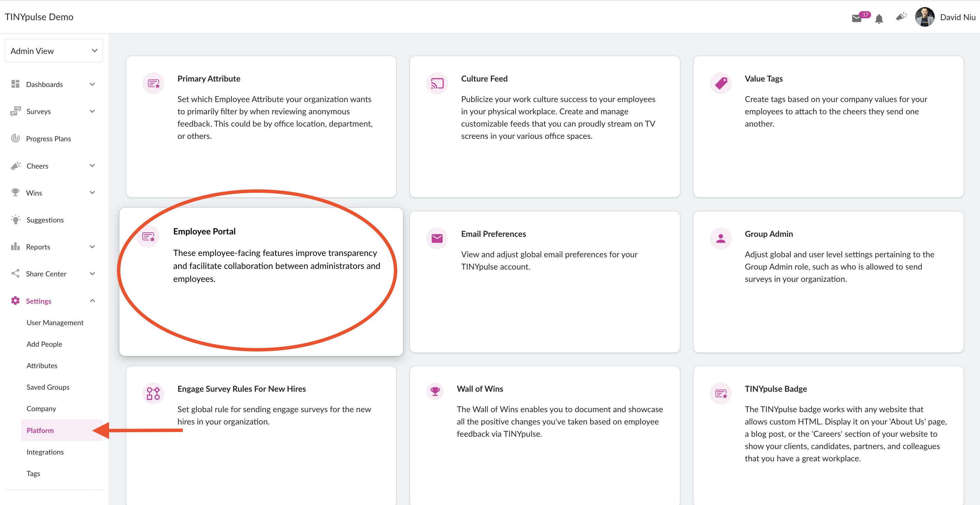
Task: Expand the Surveys menu chevron
Action: (92, 111)
